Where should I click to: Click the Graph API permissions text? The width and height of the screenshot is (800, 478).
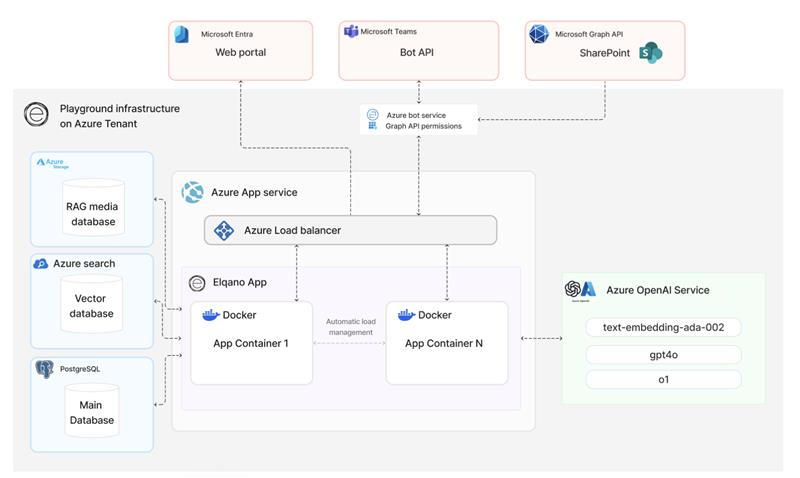pos(423,126)
